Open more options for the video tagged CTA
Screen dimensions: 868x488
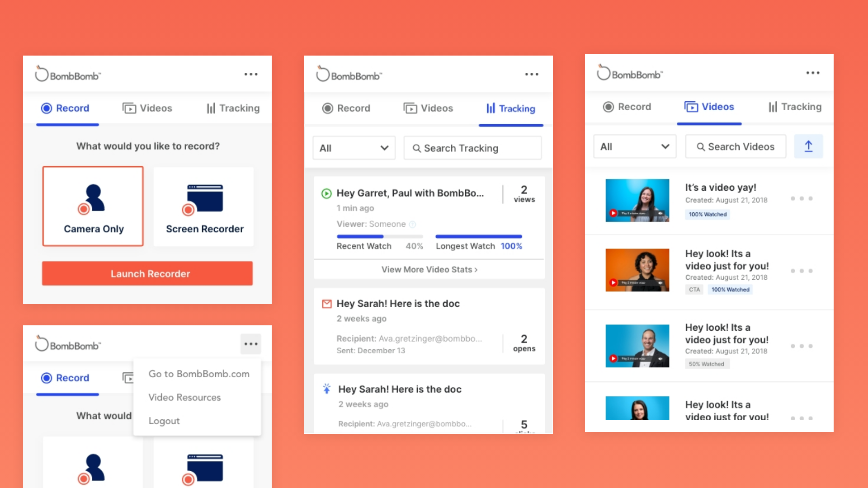[x=802, y=271]
